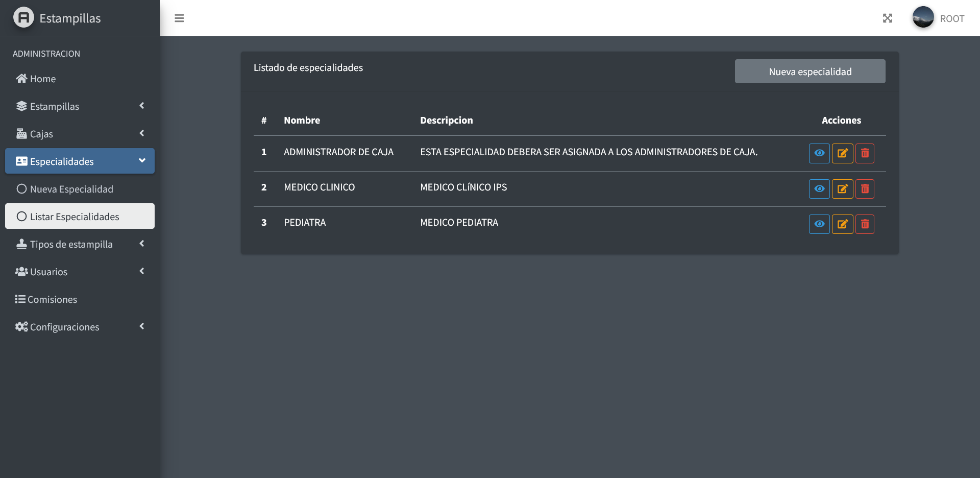Delete the PEDIATRA specialty

click(x=865, y=224)
